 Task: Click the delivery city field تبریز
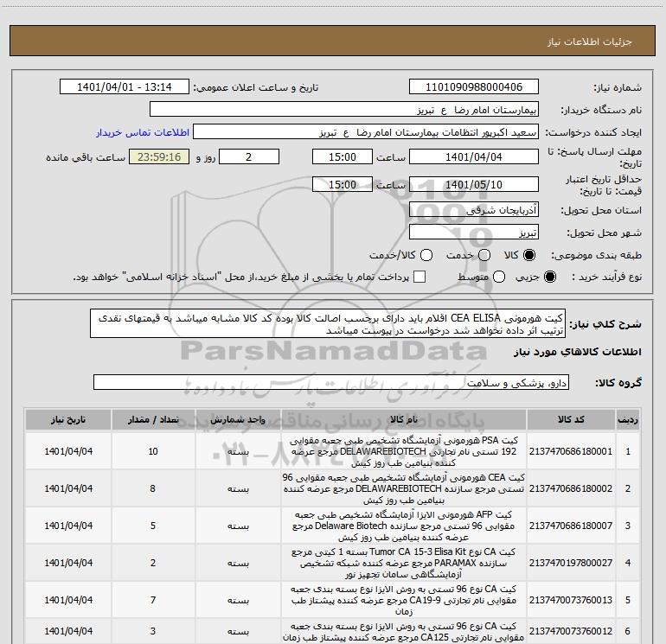pyautogui.click(x=474, y=233)
